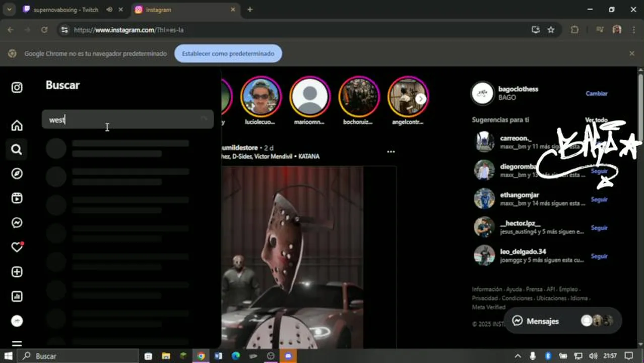The width and height of the screenshot is (644, 363).
Task: Open Discord from the taskbar
Action: (x=288, y=356)
